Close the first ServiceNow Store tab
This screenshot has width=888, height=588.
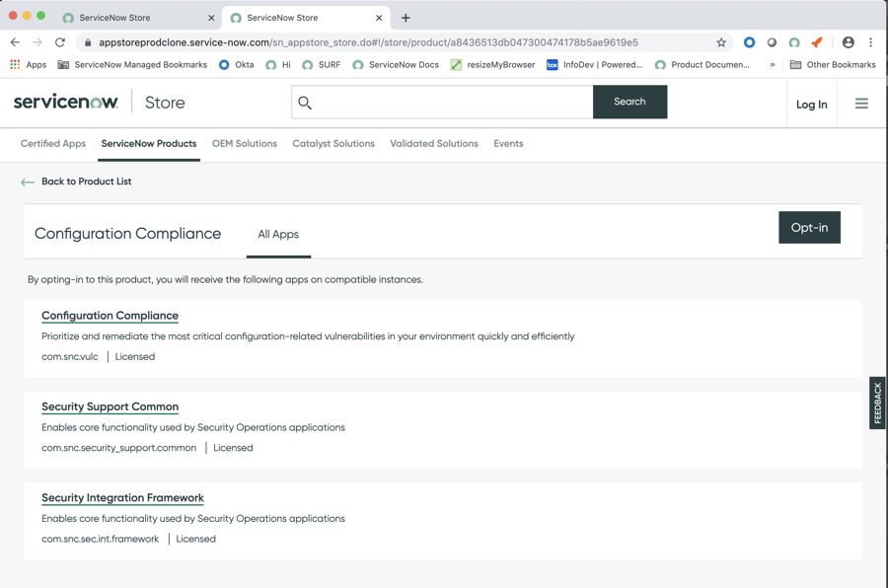[x=211, y=18]
